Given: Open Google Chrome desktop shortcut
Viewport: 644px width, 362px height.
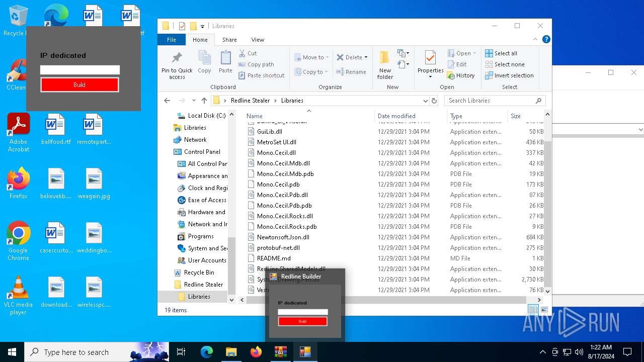Looking at the screenshot, I should pos(18,241).
